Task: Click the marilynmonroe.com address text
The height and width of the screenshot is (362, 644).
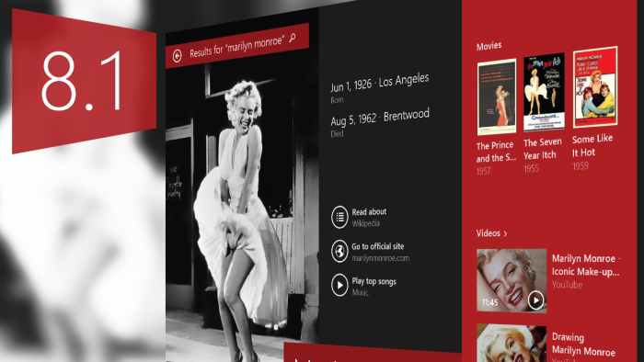Action: pyautogui.click(x=380, y=258)
